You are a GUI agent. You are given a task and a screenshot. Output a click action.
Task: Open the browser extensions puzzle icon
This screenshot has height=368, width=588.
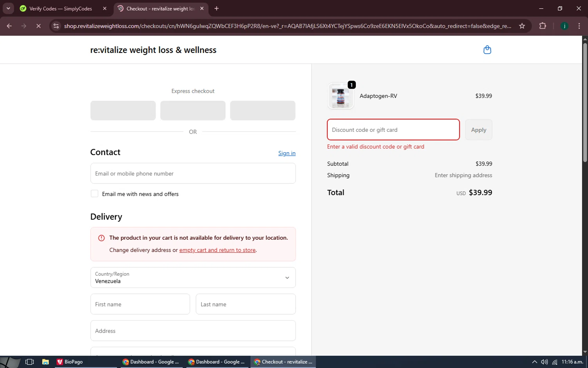point(543,26)
